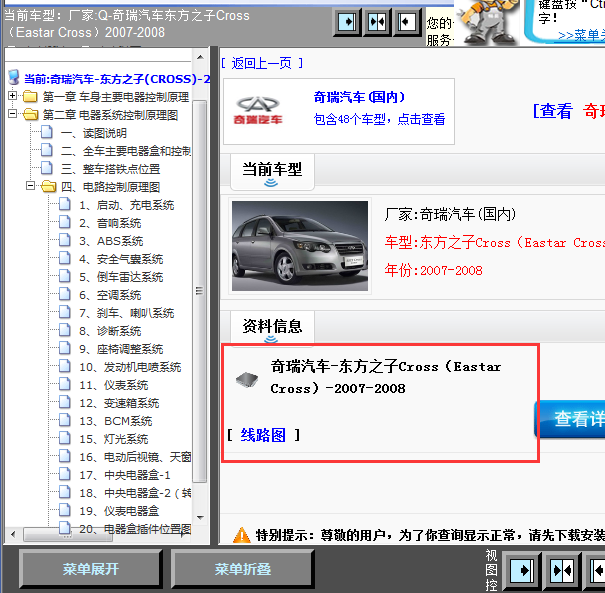605x593 pixels.
Task: Click tree scrollbar down arrow
Action: (x=200, y=517)
